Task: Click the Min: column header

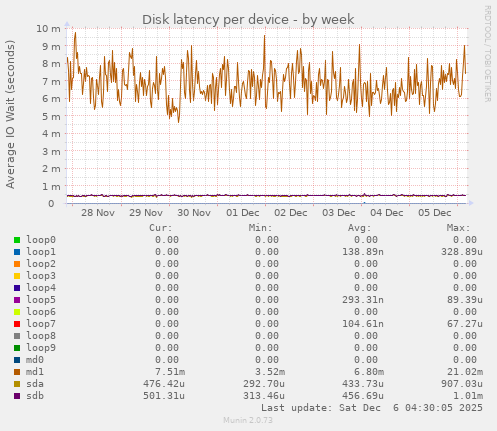Action: coord(260,228)
